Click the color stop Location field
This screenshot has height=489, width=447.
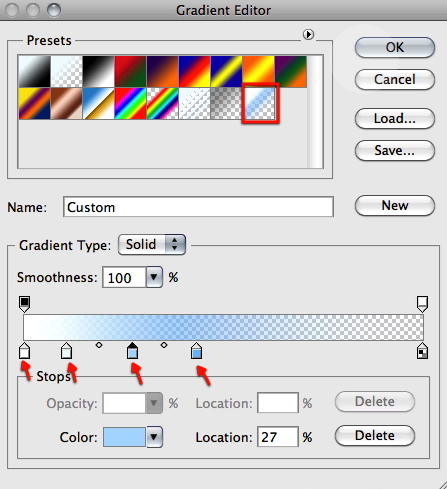coord(278,437)
